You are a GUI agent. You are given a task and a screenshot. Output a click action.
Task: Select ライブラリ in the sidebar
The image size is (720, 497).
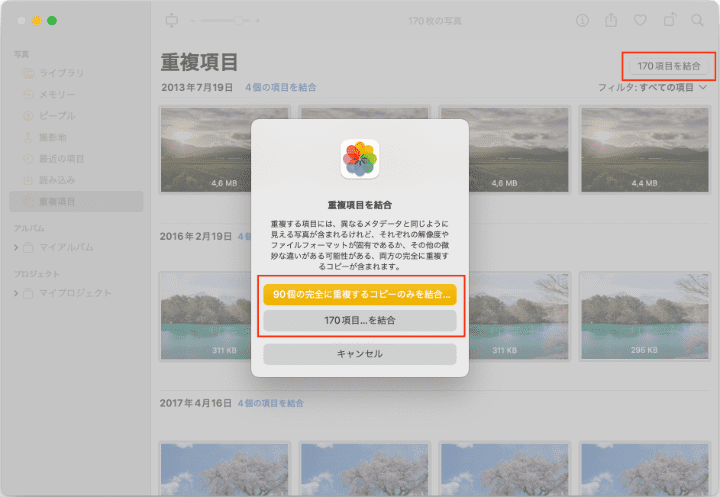tap(76, 73)
